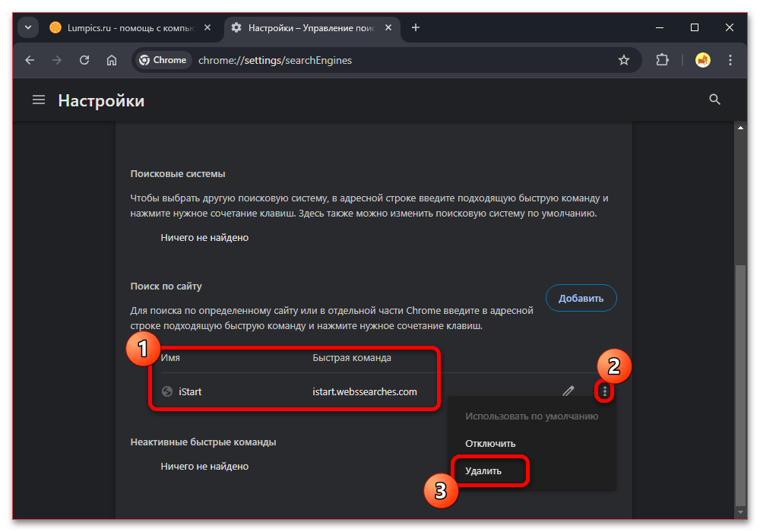Click the profile avatar icon
The height and width of the screenshot is (532, 760).
point(703,59)
